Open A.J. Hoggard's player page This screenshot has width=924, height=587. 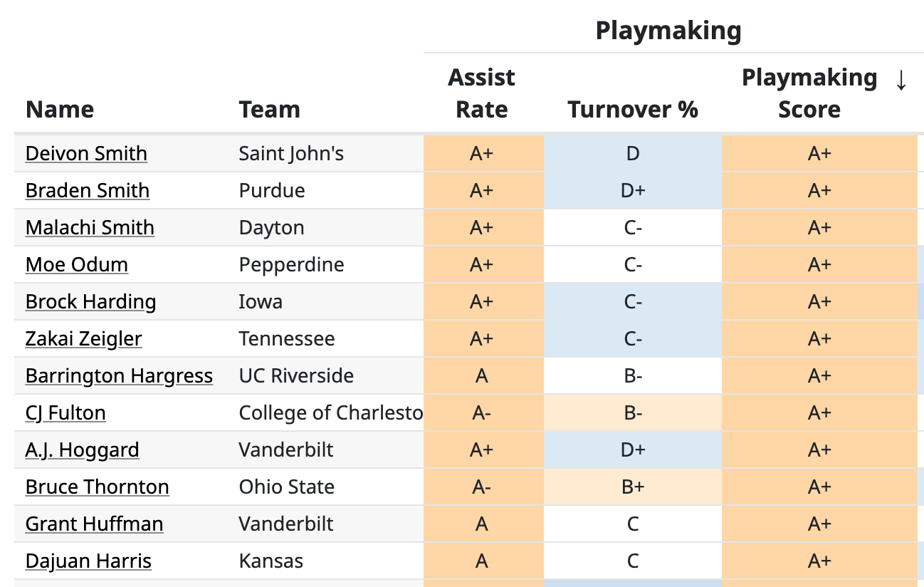click(82, 450)
